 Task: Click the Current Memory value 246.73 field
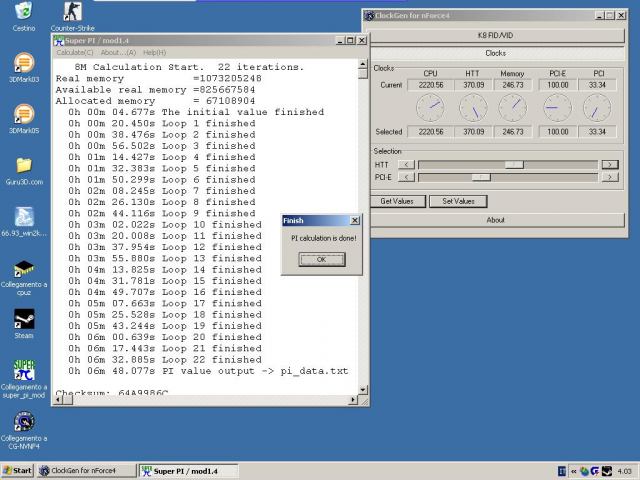pyautogui.click(x=513, y=85)
